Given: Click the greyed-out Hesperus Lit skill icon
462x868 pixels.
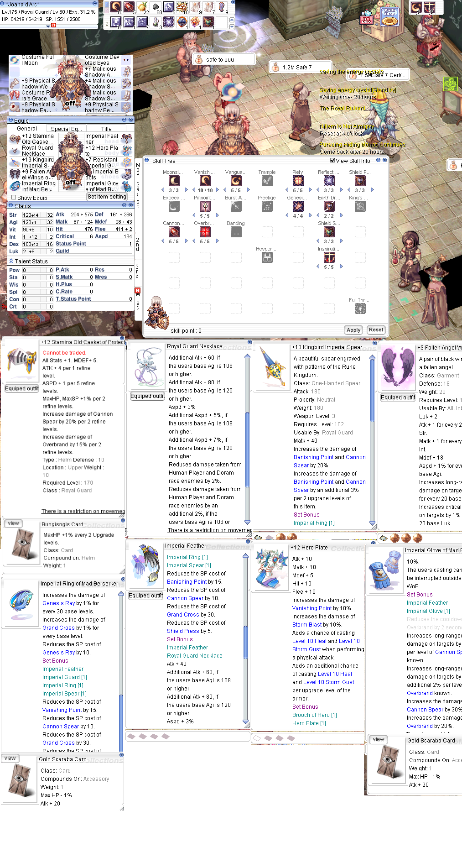Looking at the screenshot, I should coord(267,257).
